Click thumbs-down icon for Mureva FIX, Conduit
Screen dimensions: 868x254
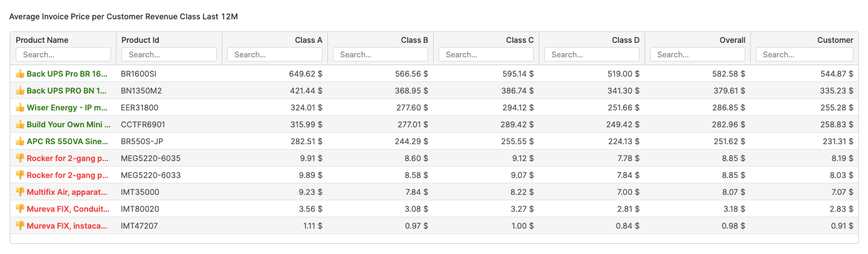point(19,209)
